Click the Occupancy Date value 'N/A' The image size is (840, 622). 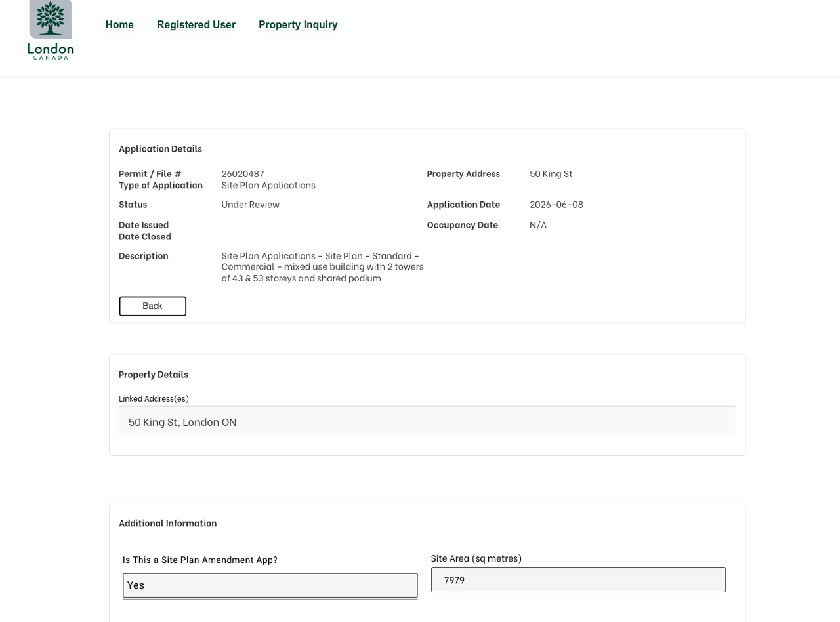[538, 225]
